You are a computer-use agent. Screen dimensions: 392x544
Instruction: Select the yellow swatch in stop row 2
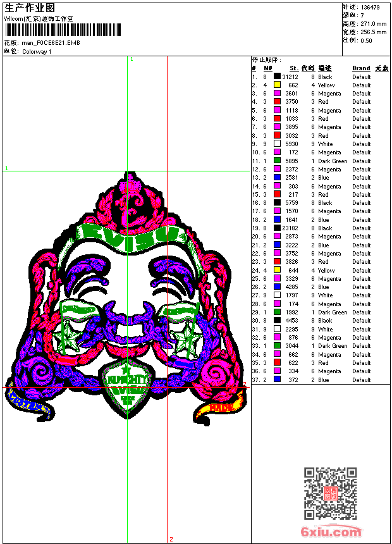pos(277,85)
